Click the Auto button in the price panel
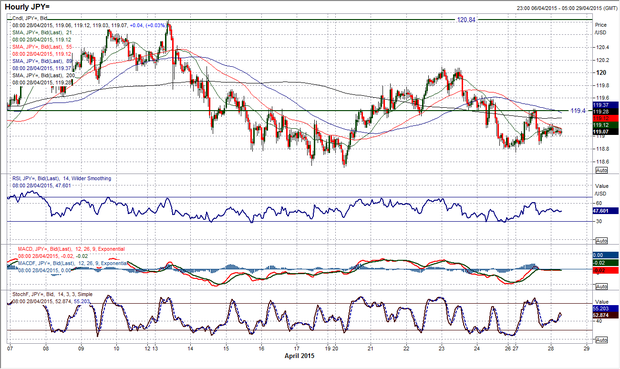The height and width of the screenshot is (369, 620). 601,170
